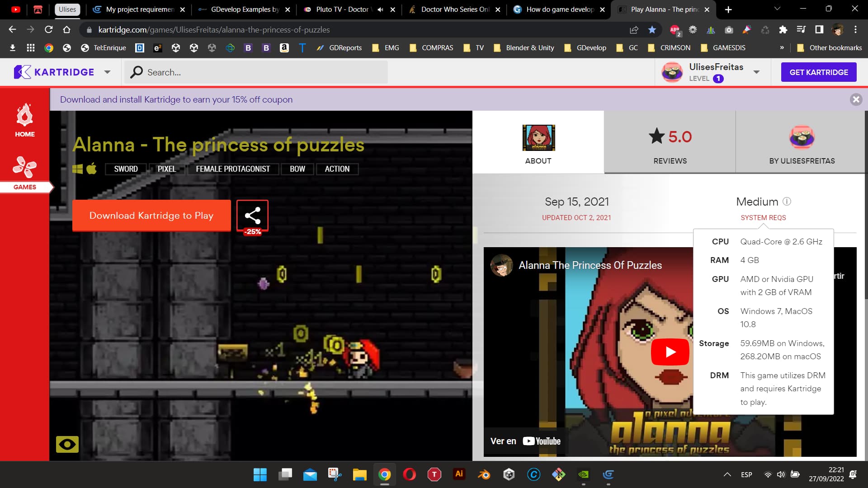The width and height of the screenshot is (868, 488).
Task: Go to HOME in the red sidebar
Action: [x=25, y=121]
